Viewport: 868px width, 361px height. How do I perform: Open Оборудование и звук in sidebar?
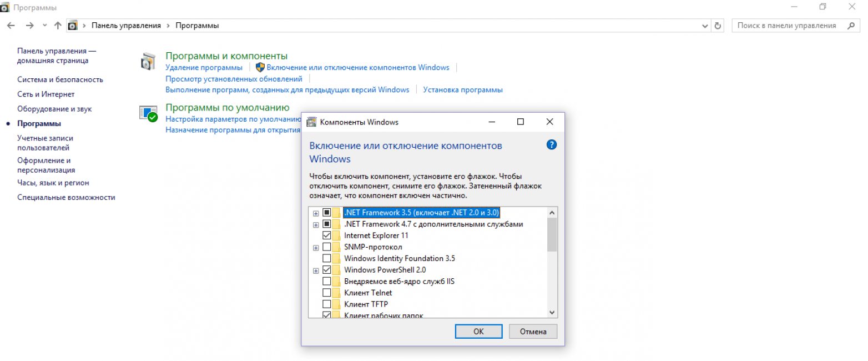point(54,109)
